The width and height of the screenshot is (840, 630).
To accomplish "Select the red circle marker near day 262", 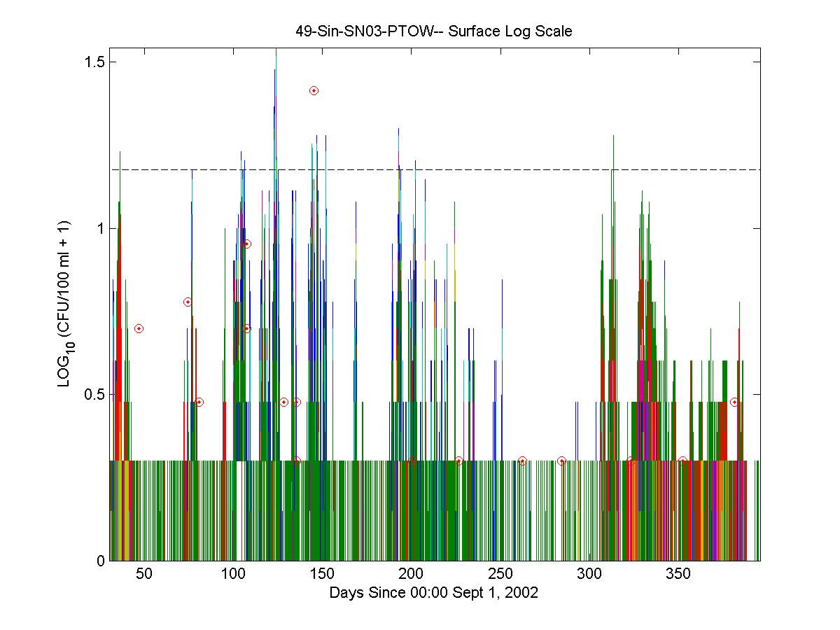I will (x=522, y=461).
